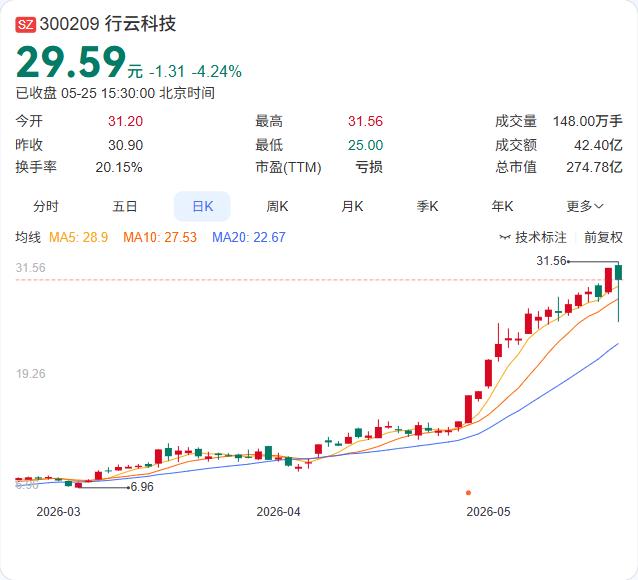Image resolution: width=638 pixels, height=580 pixels.
Task: Click the 市盈(TTM) value 亏损
Action: 369,167
